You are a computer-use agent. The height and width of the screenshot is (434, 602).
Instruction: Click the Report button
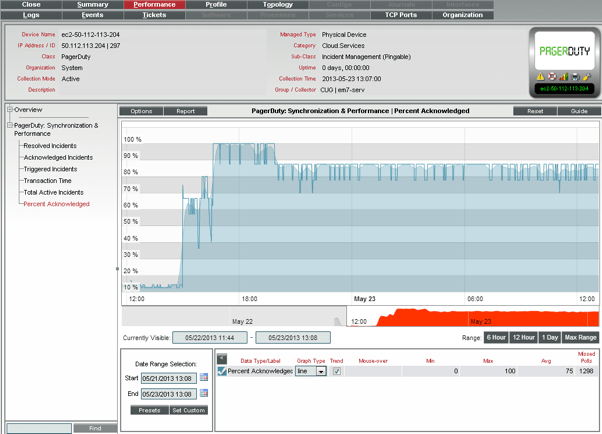click(186, 111)
